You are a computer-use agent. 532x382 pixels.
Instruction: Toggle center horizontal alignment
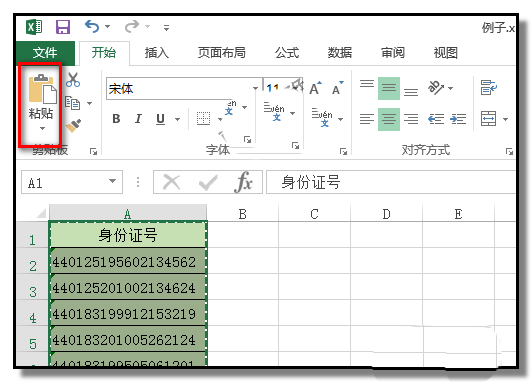pos(389,119)
